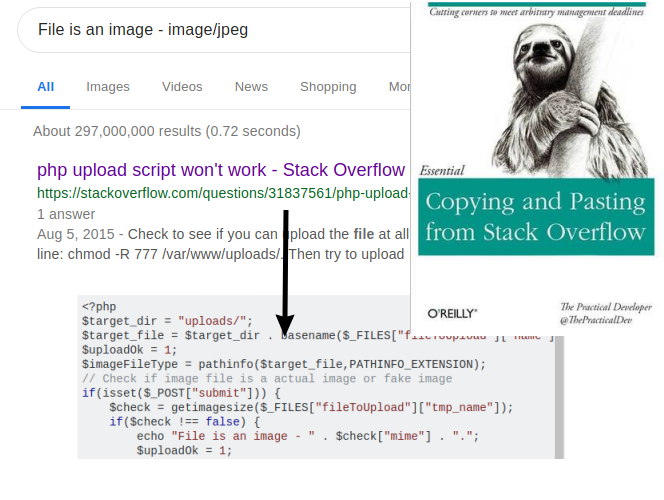Click the stackoverflow.com green URL
The height and width of the screenshot is (500, 664).
pos(224,193)
